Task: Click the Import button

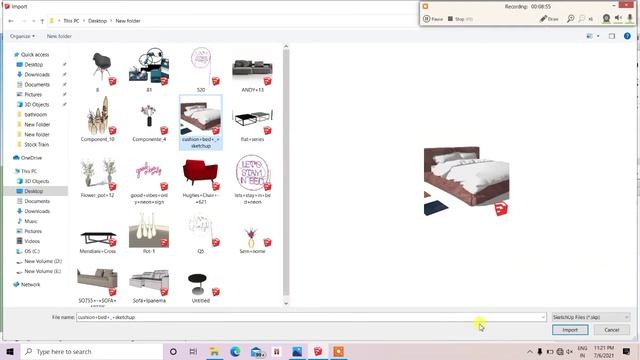Action: [570, 330]
